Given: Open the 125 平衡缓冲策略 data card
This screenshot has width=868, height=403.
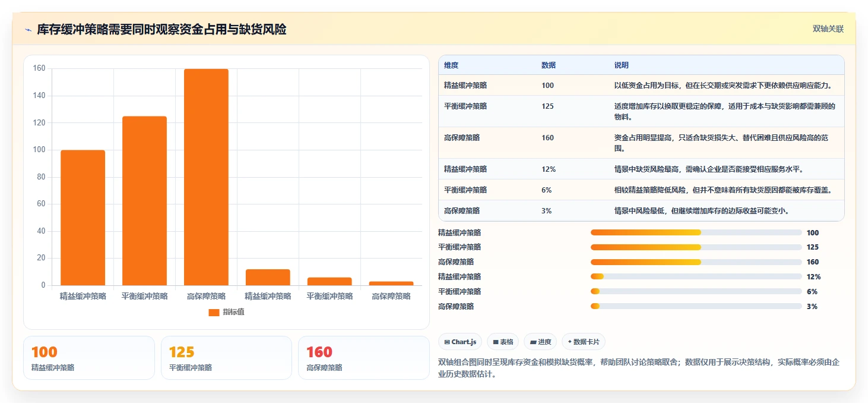Looking at the screenshot, I should [226, 358].
